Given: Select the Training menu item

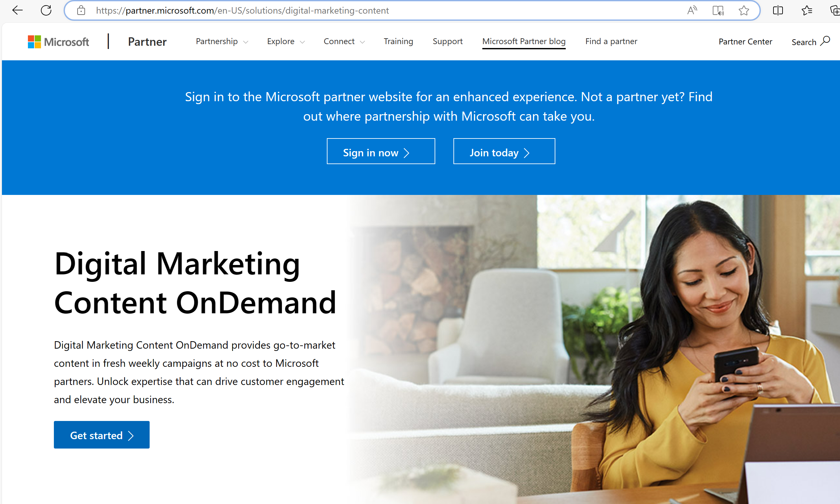Looking at the screenshot, I should (x=398, y=41).
